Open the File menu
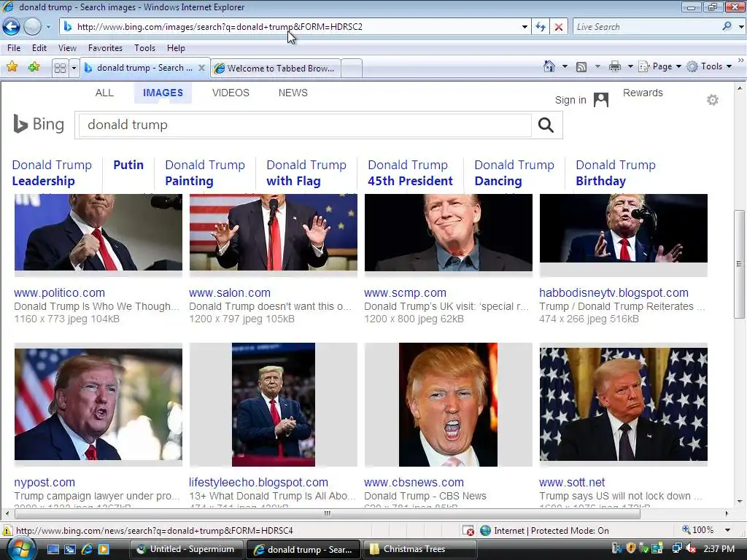Image resolution: width=747 pixels, height=560 pixels. (14, 48)
